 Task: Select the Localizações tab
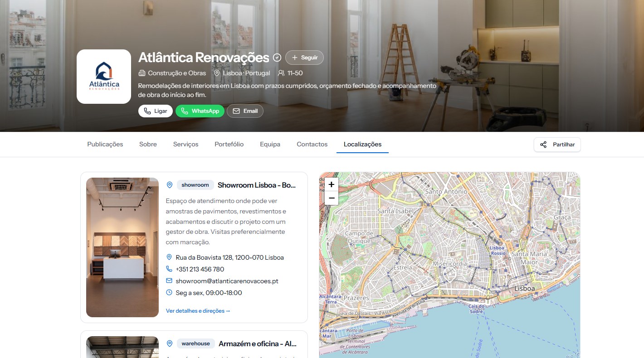coord(363,144)
